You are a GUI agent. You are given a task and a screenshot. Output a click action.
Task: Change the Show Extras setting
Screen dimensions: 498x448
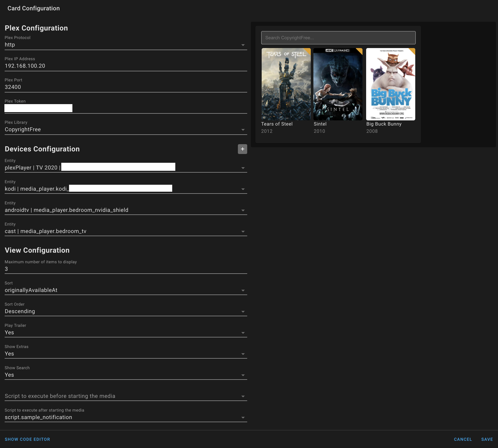coord(126,354)
